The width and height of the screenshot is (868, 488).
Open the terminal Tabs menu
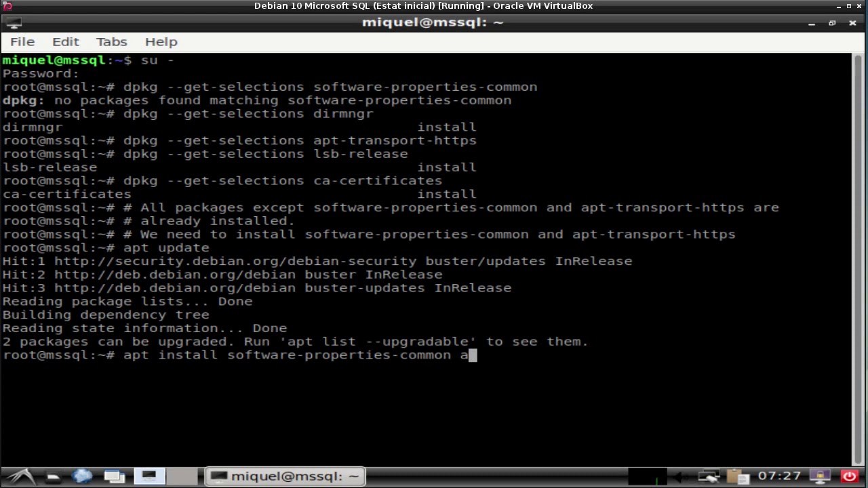[111, 42]
